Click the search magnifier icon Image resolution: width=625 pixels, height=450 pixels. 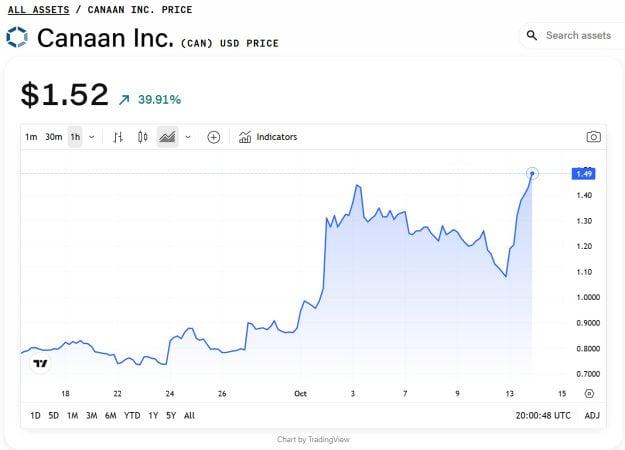(532, 36)
